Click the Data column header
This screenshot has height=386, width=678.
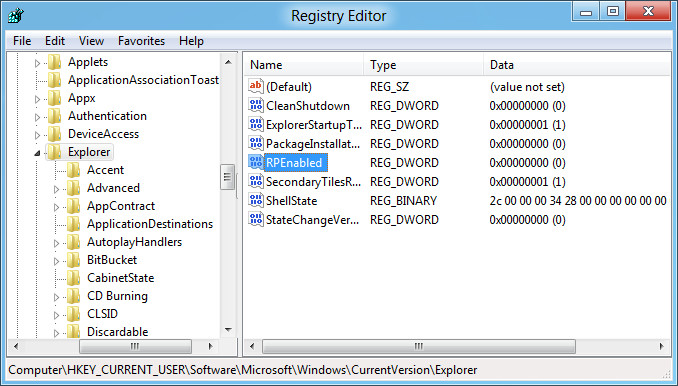click(577, 65)
